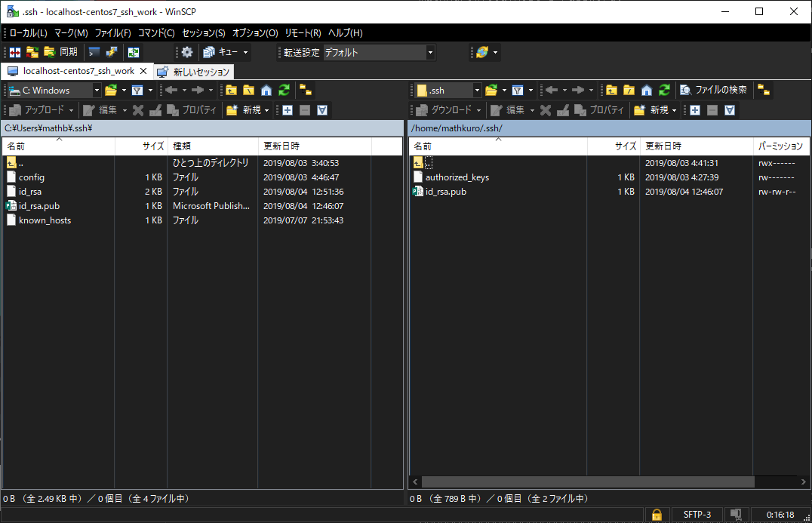Expand the キュー queue dropdown
This screenshot has width=812, height=523.
coord(245,52)
